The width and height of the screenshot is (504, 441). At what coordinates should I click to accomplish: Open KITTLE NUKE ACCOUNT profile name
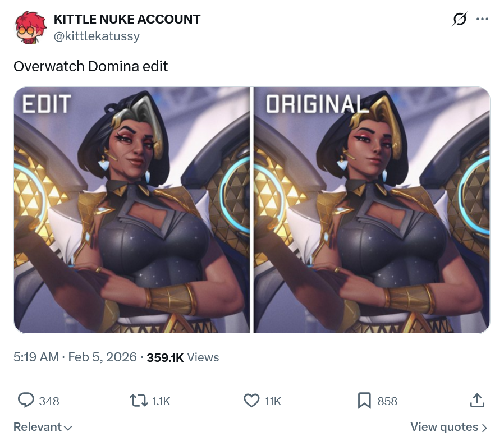(x=127, y=19)
